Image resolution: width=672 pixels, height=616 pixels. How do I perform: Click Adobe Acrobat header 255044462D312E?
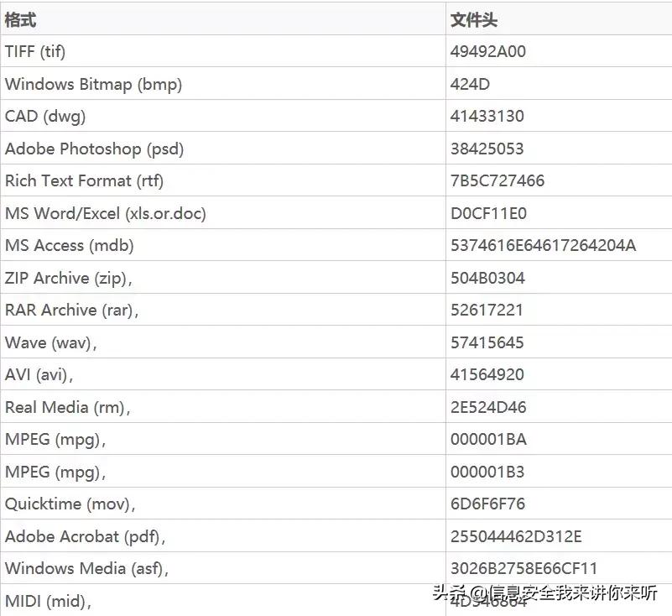pyautogui.click(x=516, y=536)
